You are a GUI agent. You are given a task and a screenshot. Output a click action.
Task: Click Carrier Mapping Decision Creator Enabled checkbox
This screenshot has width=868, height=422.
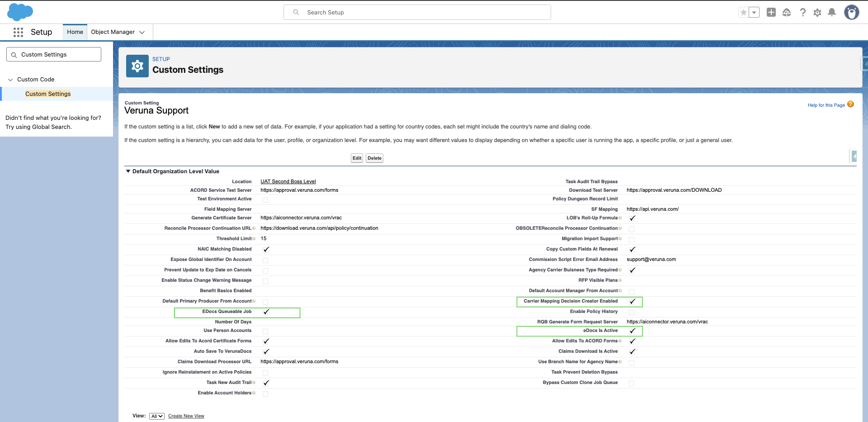coord(632,301)
